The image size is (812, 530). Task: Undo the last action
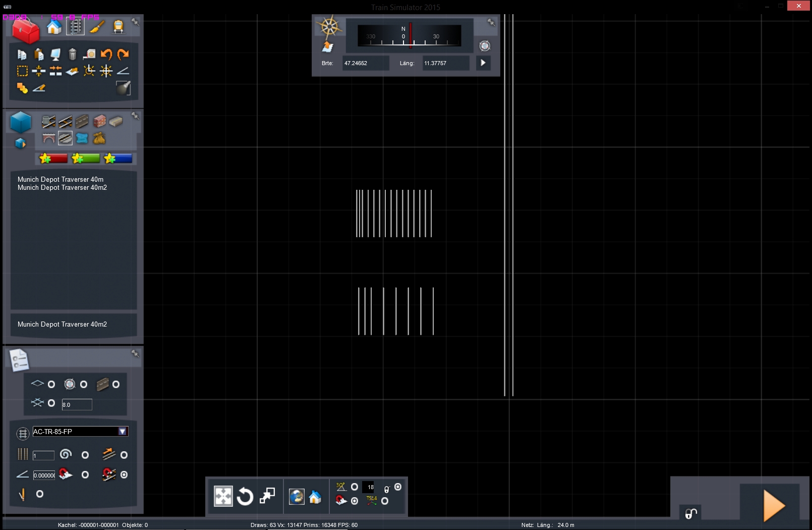(x=106, y=54)
